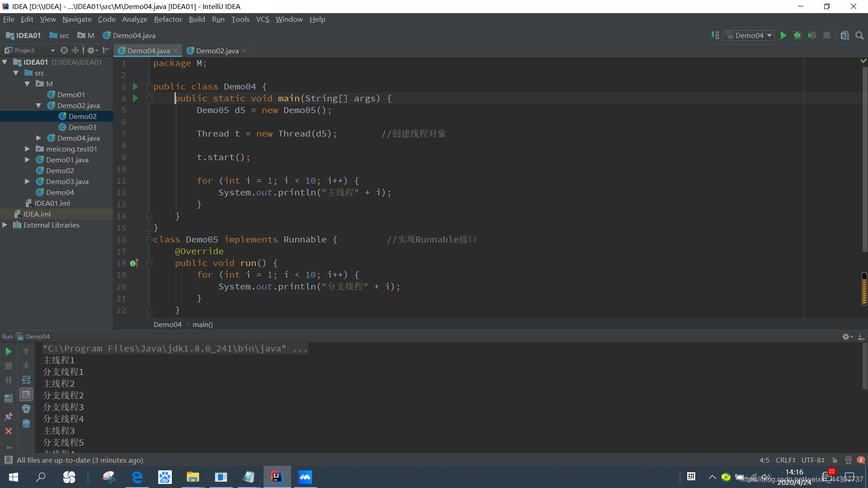Toggle fold for main method at line 4

coord(149,98)
